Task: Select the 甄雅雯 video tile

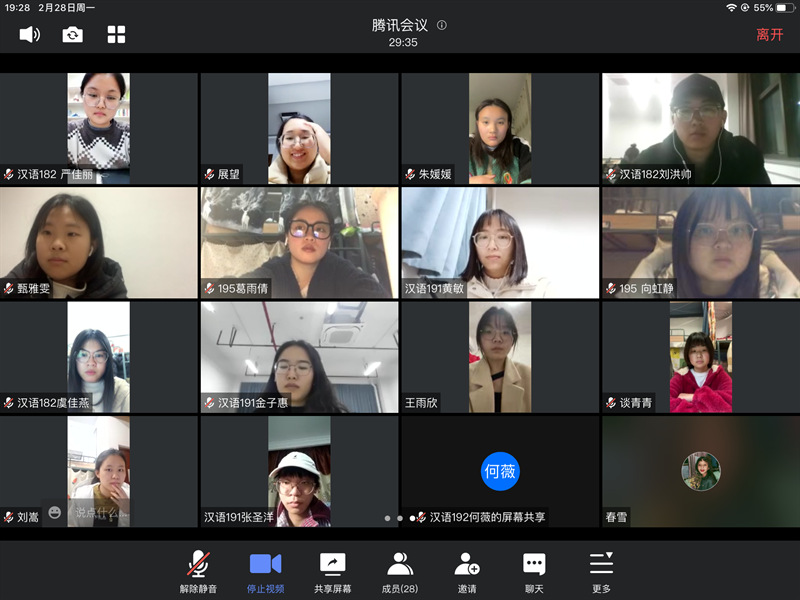Action: click(98, 243)
